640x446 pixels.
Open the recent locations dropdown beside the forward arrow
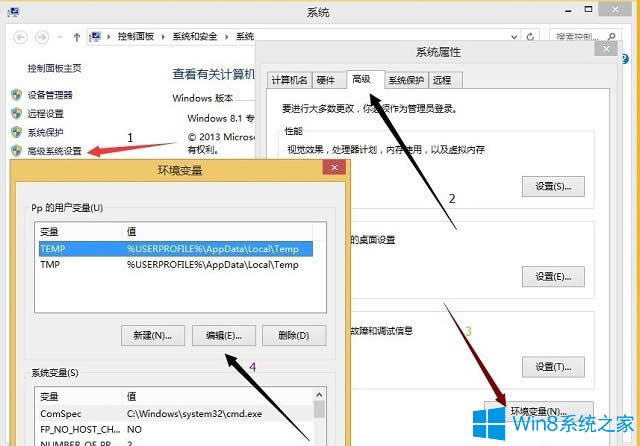[60, 38]
